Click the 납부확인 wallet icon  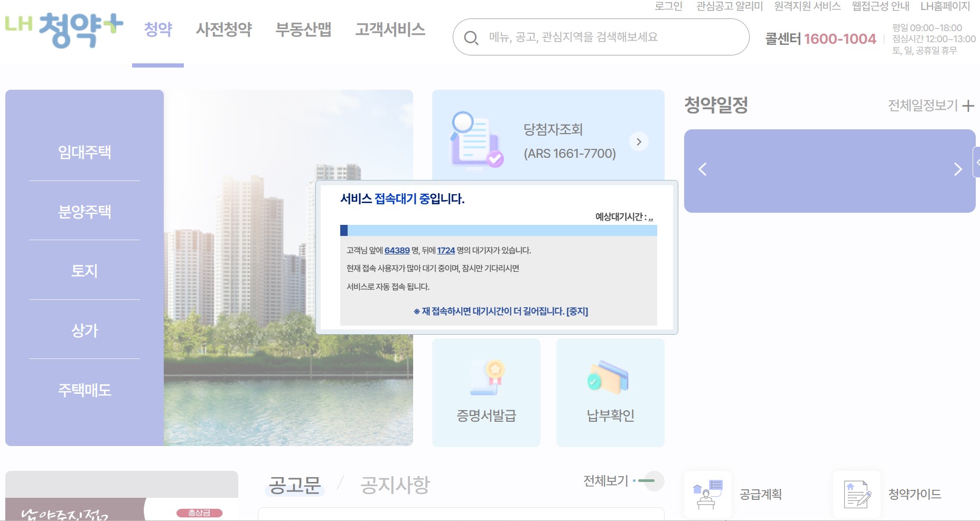tap(608, 377)
